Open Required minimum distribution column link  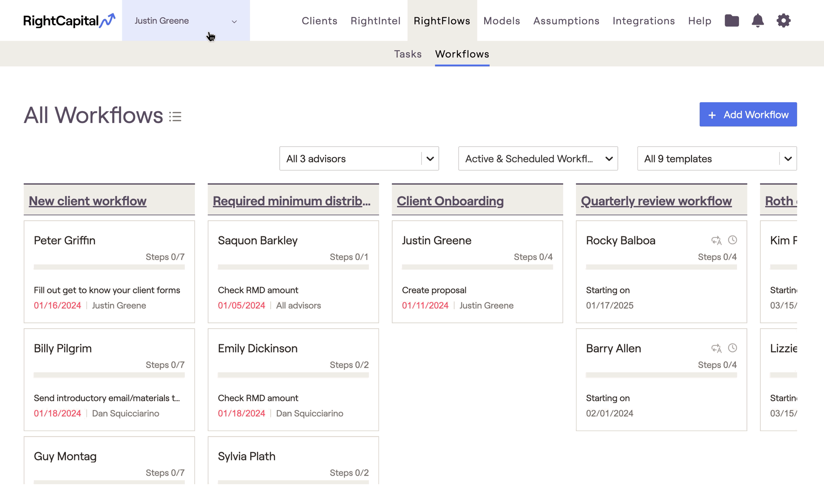pyautogui.click(x=291, y=201)
